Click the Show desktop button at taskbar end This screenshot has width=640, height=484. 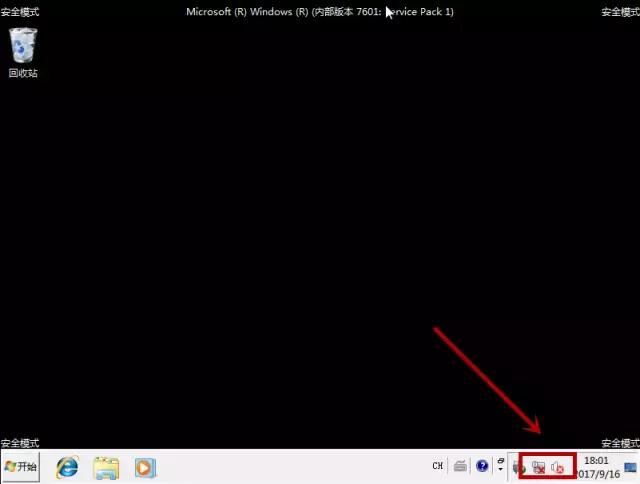click(x=631, y=467)
